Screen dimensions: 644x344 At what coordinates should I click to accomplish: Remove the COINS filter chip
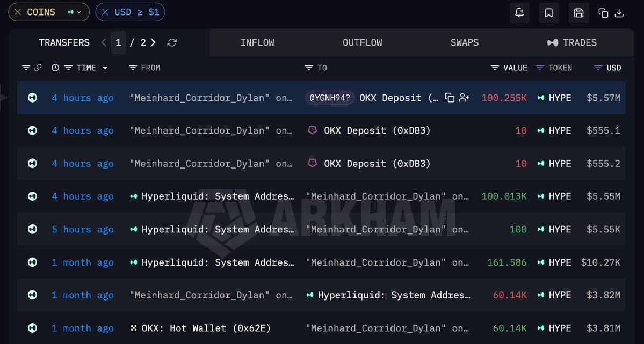click(x=18, y=12)
